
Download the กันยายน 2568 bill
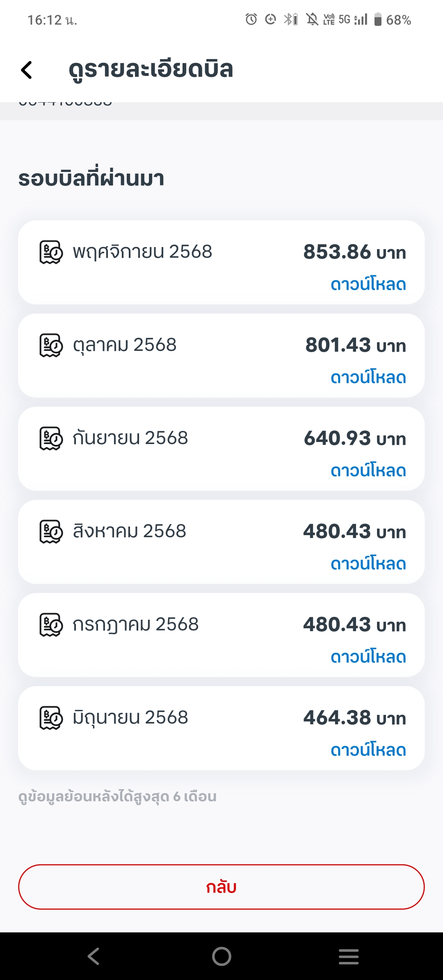(368, 471)
